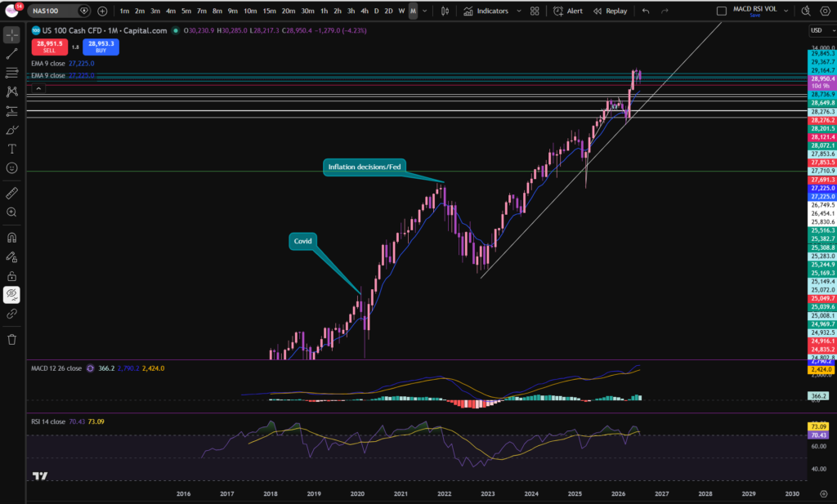
Task: Toggle hide all drawings
Action: pos(11,295)
